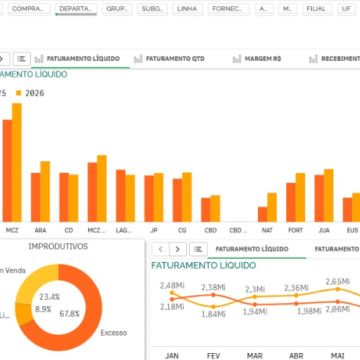Click the IMPRODUTIVOS chart title
This screenshot has height=360, width=360.
coord(58,246)
